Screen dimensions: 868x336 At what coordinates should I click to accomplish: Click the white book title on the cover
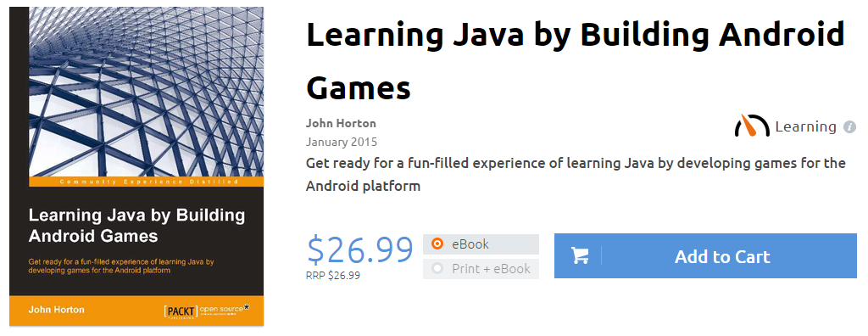[x=136, y=226]
